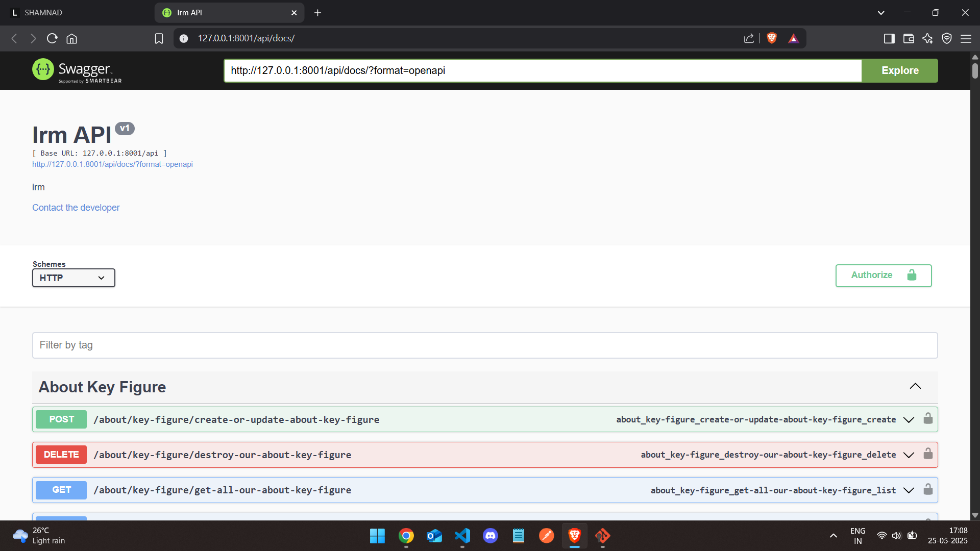Click the Brave Rewards triangle icon
This screenshot has width=980, height=551.
click(793, 38)
